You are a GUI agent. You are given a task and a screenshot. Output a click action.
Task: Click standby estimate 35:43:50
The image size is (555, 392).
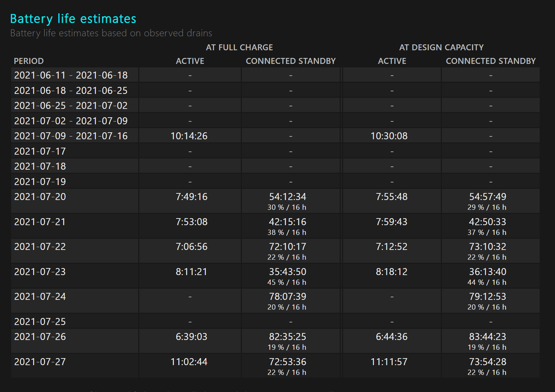pyautogui.click(x=288, y=272)
